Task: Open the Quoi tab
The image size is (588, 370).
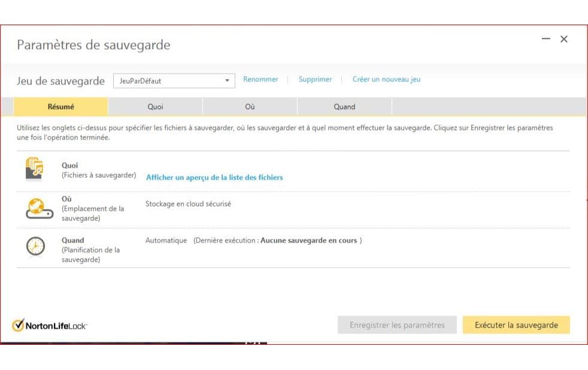Action: pyautogui.click(x=155, y=107)
